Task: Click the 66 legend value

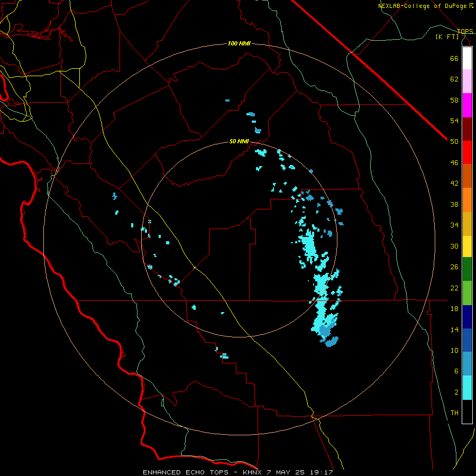Action: pyautogui.click(x=454, y=58)
